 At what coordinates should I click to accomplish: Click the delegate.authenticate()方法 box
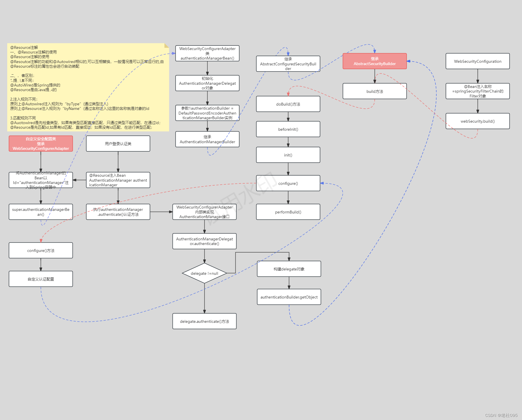tap(204, 321)
